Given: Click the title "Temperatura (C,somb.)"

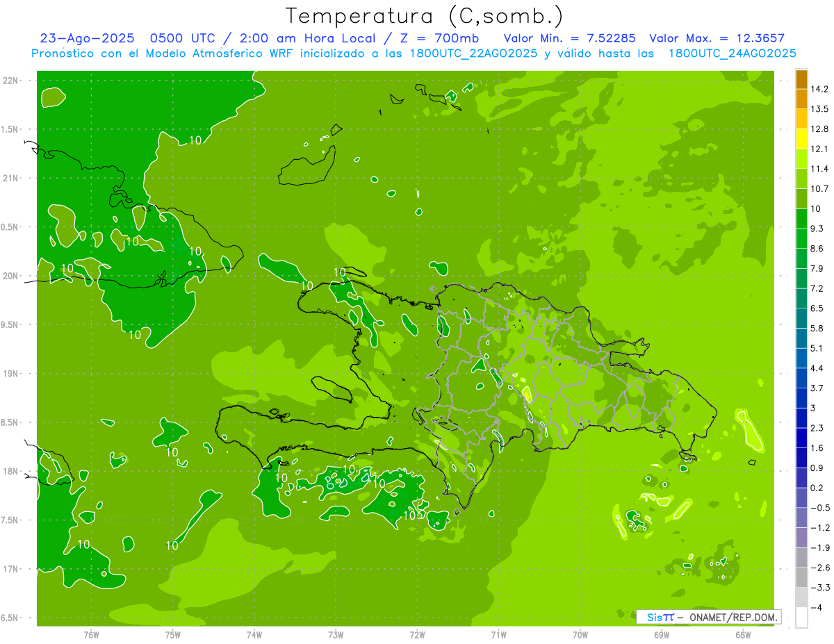Looking at the screenshot, I should [x=425, y=16].
